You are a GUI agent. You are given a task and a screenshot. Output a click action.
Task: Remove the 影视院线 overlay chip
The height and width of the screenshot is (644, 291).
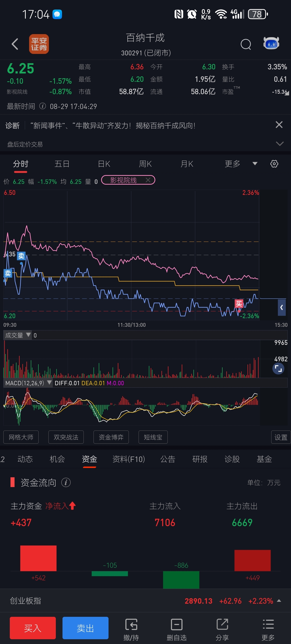click(x=148, y=180)
